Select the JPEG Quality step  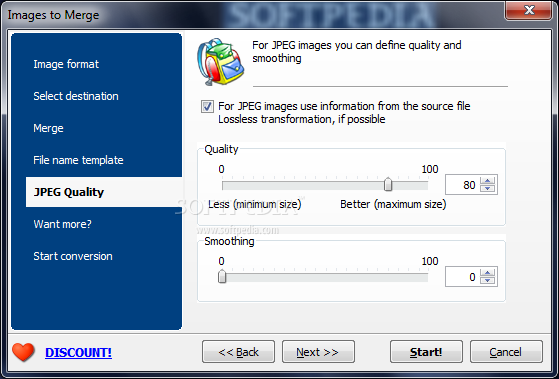point(104,192)
